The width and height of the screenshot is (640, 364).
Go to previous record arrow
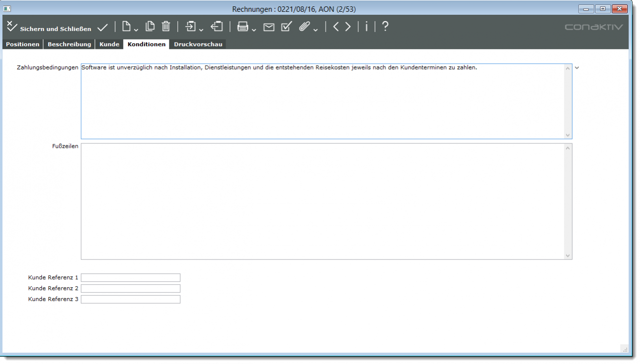tap(336, 27)
